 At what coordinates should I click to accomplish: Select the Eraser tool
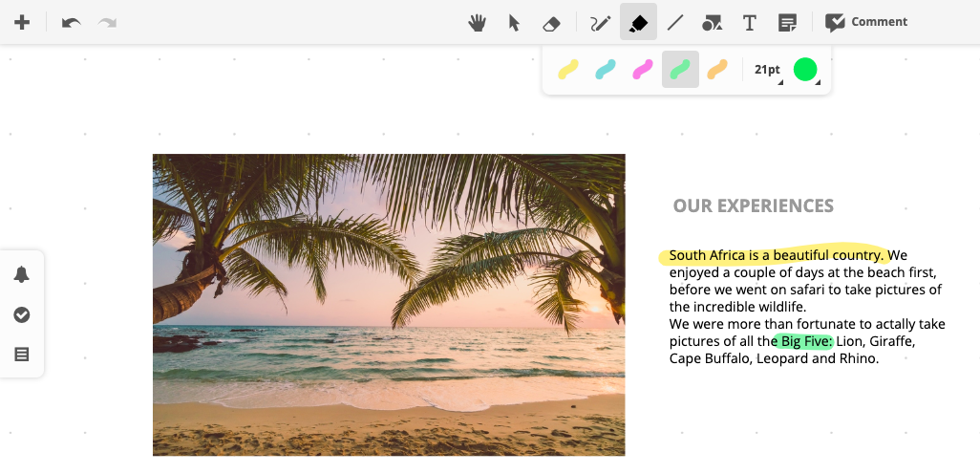pos(551,24)
